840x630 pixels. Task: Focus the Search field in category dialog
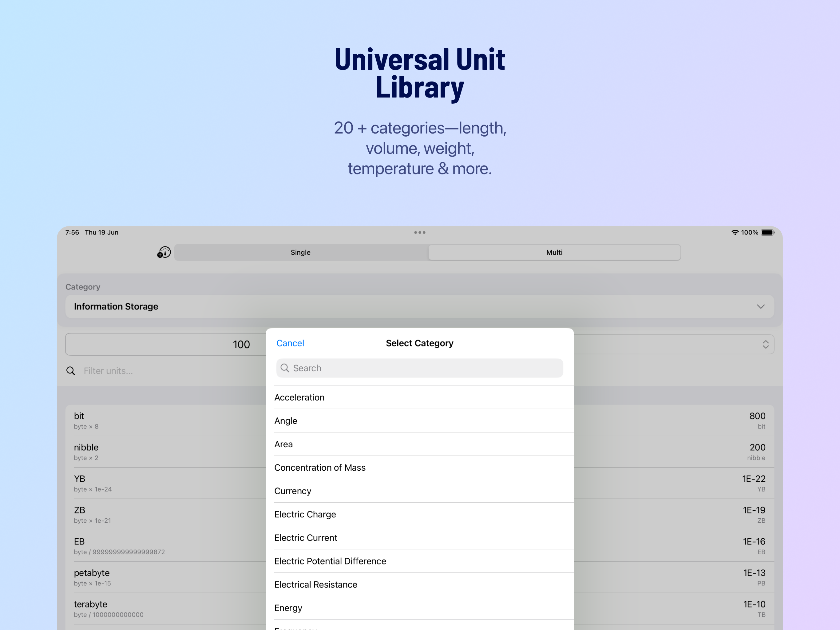pos(420,368)
